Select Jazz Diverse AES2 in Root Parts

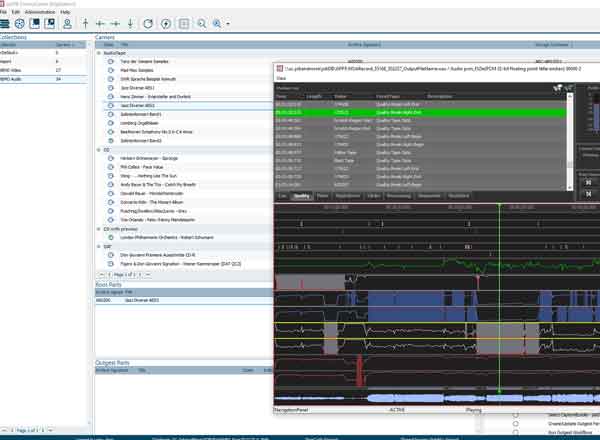click(184, 300)
